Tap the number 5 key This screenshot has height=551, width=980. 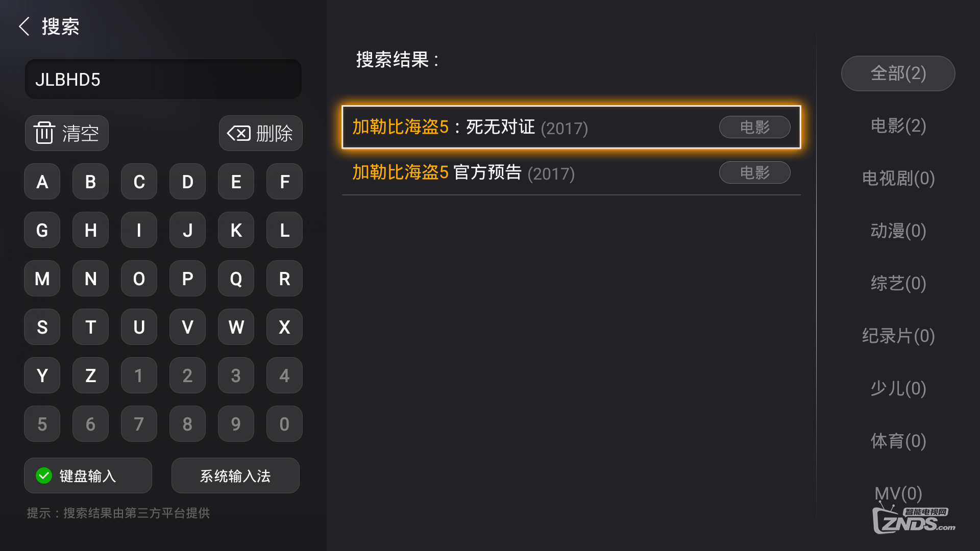pos(42,424)
